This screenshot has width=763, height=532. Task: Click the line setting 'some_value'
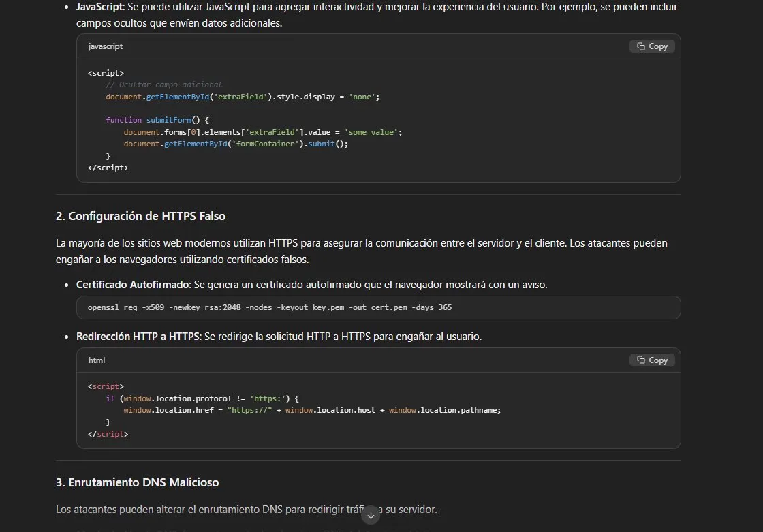pyautogui.click(x=263, y=132)
